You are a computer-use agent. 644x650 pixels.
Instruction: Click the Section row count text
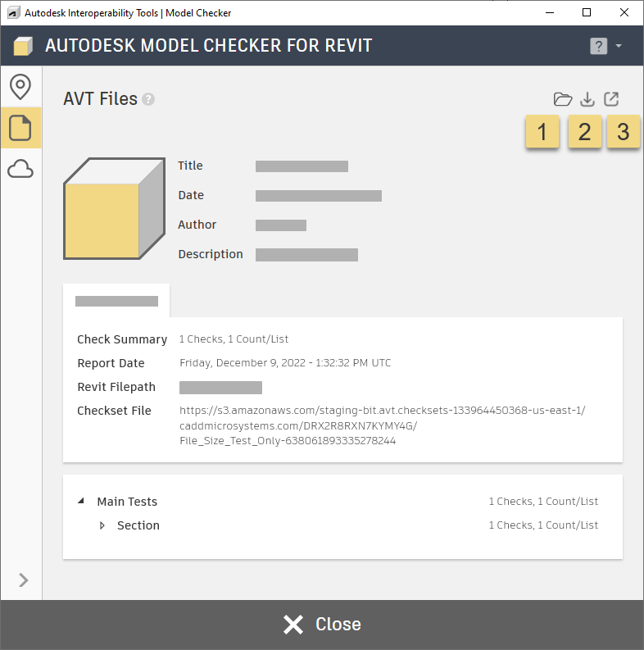pos(543,525)
